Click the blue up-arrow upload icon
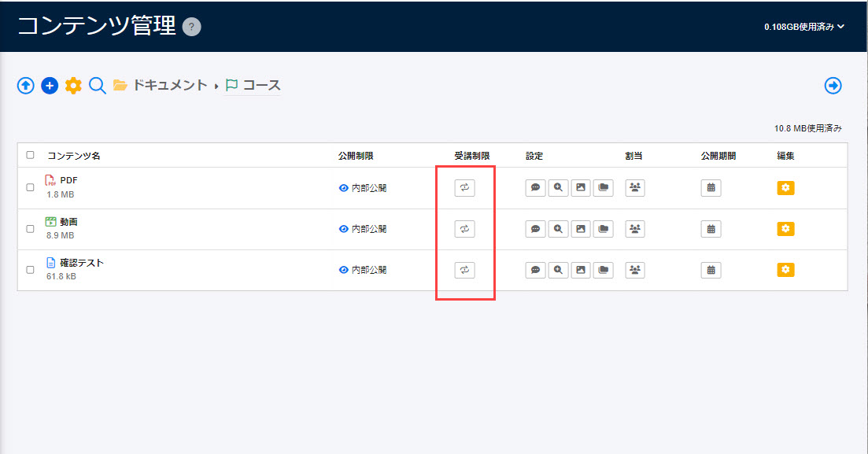This screenshot has height=454, width=868. pyautogui.click(x=26, y=86)
